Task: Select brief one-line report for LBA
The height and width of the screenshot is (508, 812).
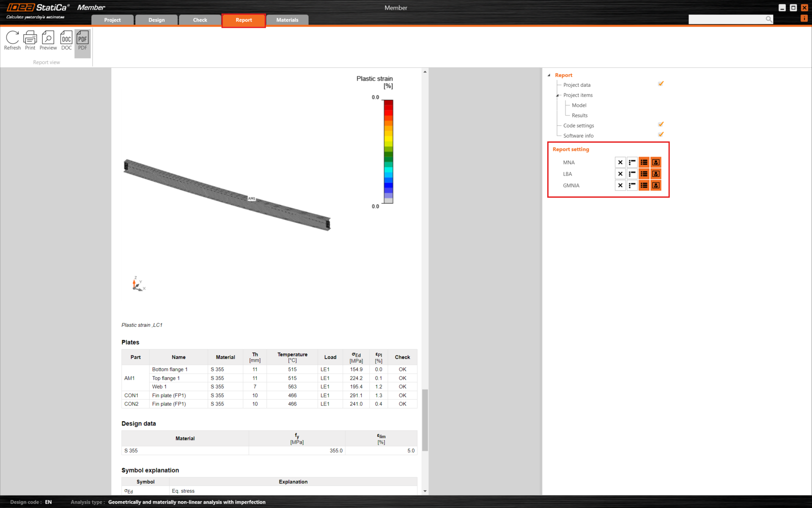Action: [632, 174]
